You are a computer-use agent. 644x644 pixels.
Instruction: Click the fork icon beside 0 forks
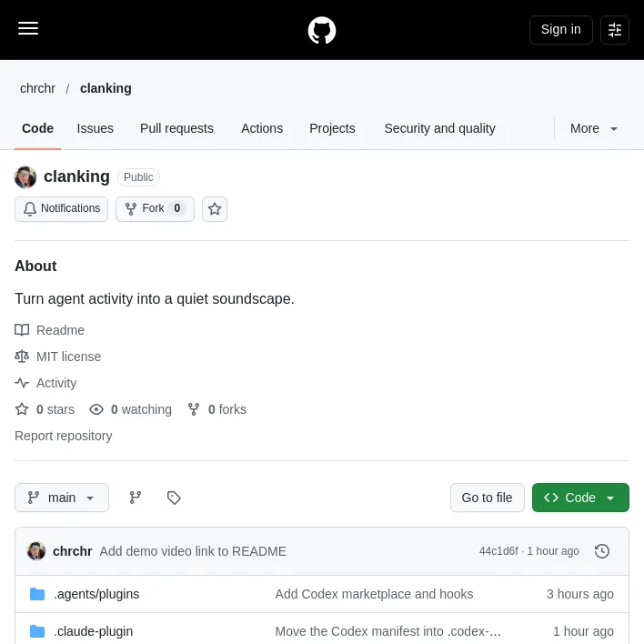(194, 409)
